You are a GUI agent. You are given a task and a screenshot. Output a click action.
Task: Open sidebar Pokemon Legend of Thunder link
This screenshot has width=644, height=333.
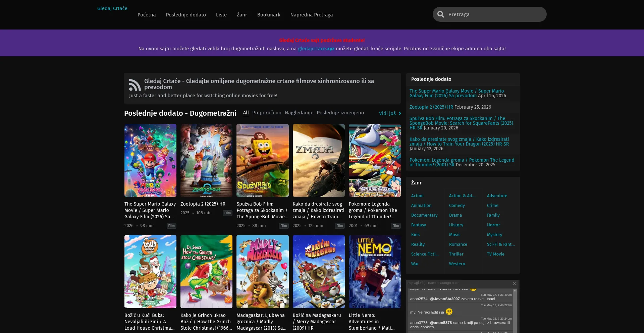[x=462, y=162]
